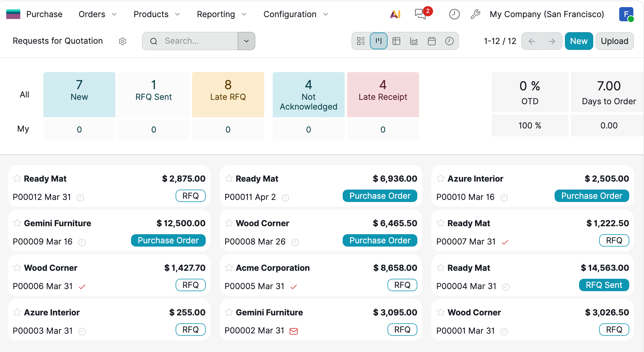
Task: Toggle favorite star on Gemini Furniture P00009
Action: click(x=17, y=223)
